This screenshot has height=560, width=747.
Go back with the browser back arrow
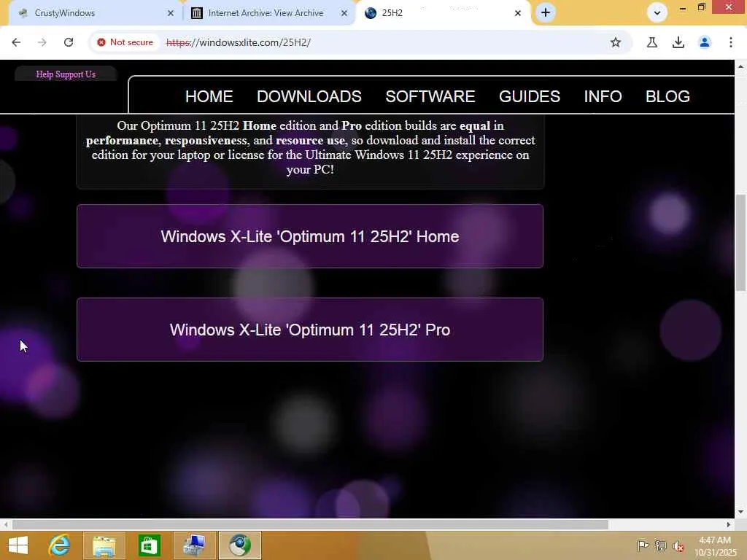(16, 42)
